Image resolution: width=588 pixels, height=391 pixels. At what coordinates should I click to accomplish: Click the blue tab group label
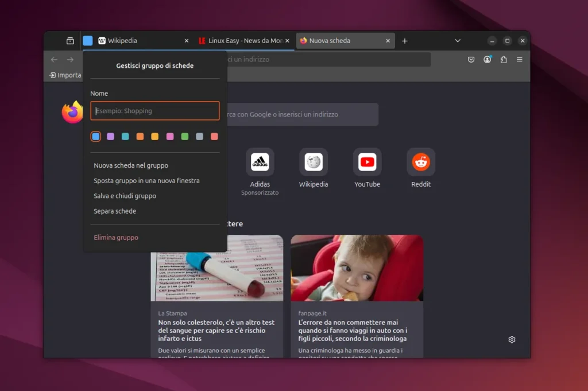[x=88, y=41]
